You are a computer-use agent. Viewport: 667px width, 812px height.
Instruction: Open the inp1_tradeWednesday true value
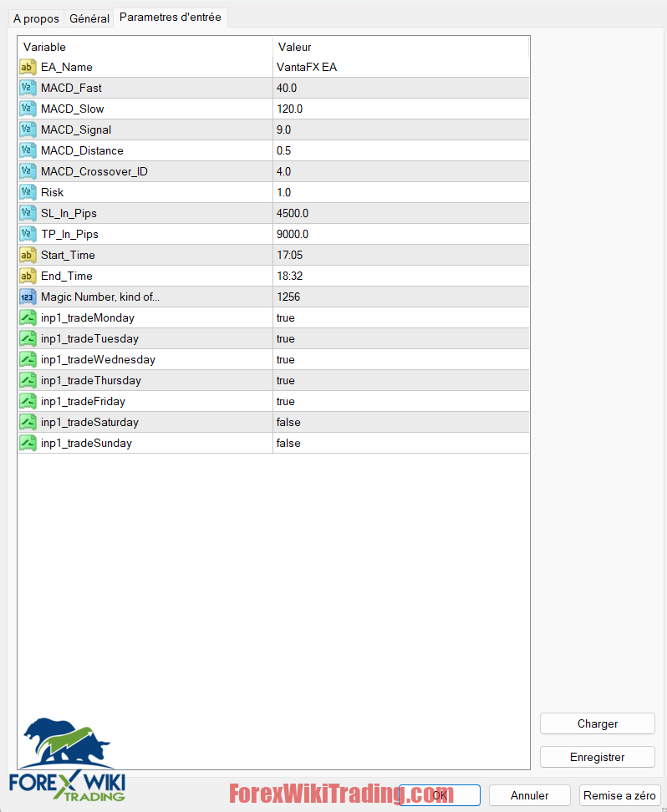[401, 359]
